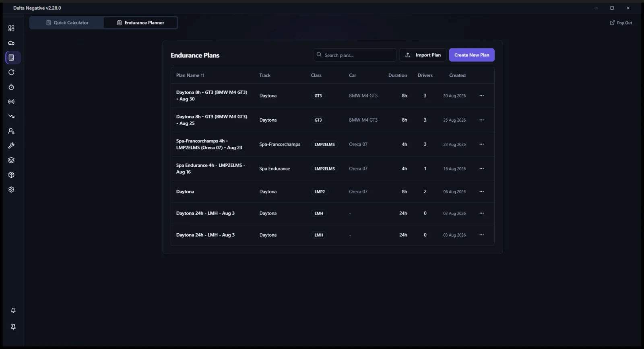The height and width of the screenshot is (349, 644).
Task: Click the Pop Out link
Action: tap(621, 23)
